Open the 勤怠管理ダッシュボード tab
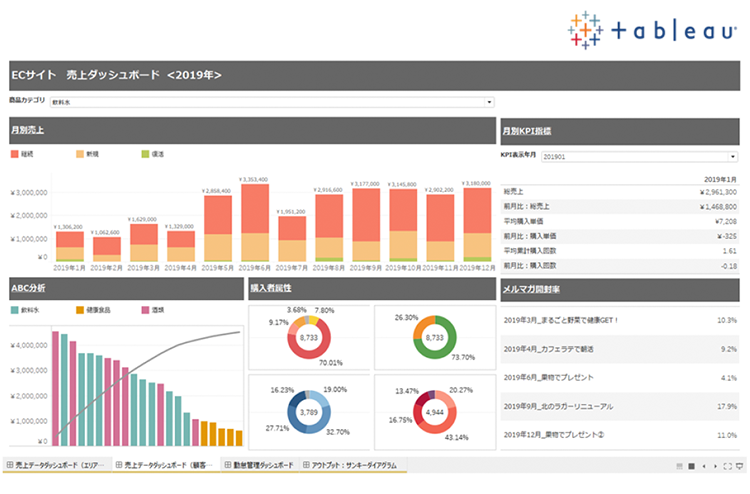The image size is (750, 494). point(260,466)
